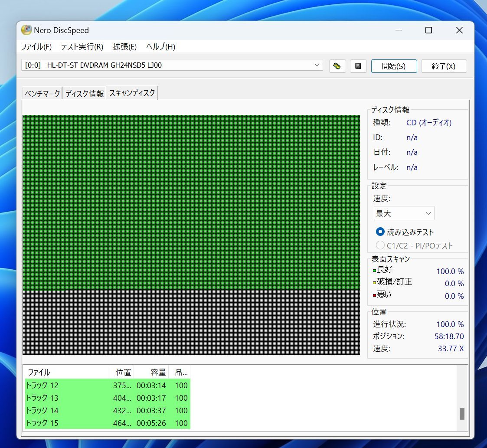Click the 破損/訂正 0.0 % value
The image size is (487, 448).
click(x=454, y=283)
